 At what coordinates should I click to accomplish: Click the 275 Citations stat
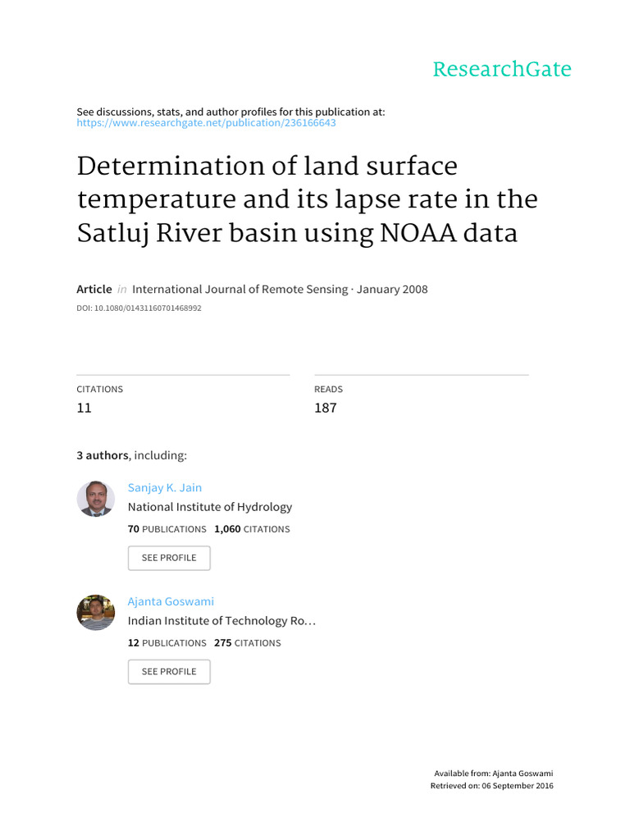click(x=247, y=643)
